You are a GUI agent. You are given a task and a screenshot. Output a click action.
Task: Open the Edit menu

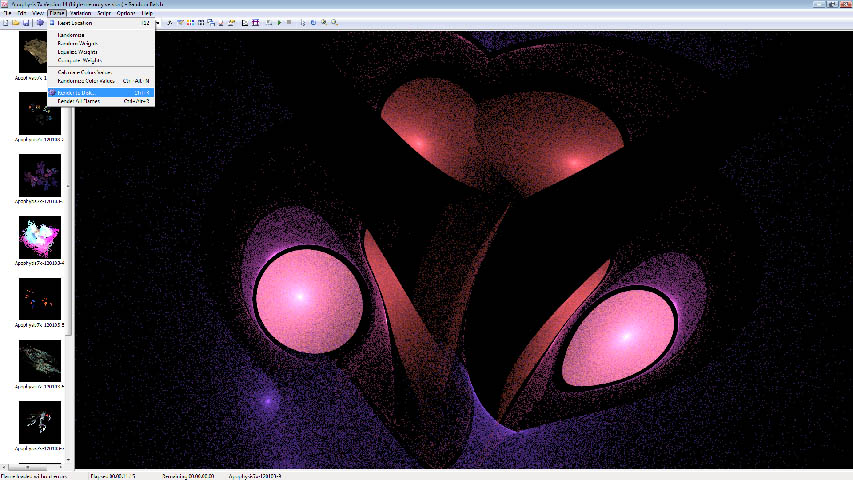coord(22,13)
